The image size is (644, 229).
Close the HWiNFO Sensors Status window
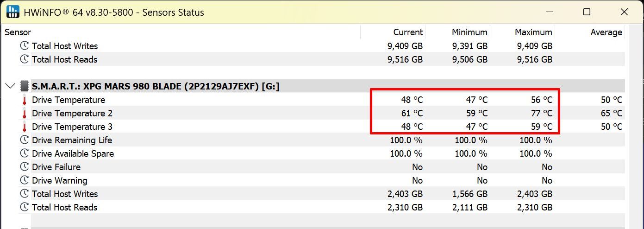[x=624, y=12]
